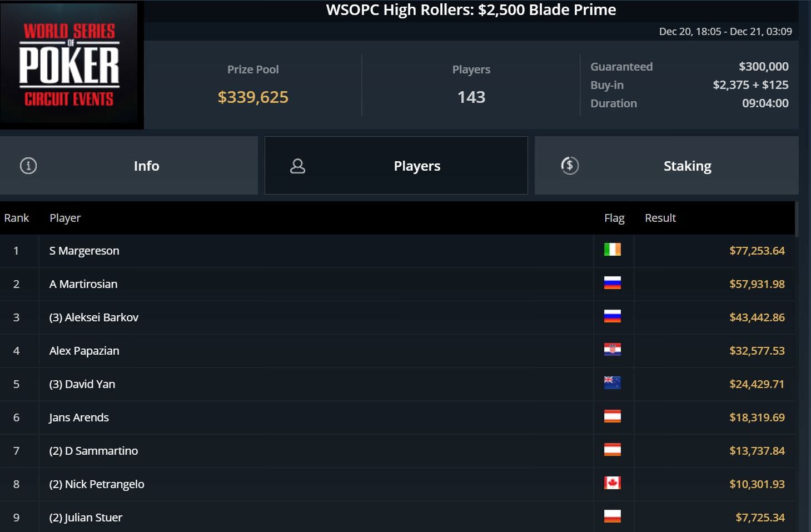The height and width of the screenshot is (532, 811).
Task: Click the info circle icon
Action: click(x=28, y=166)
